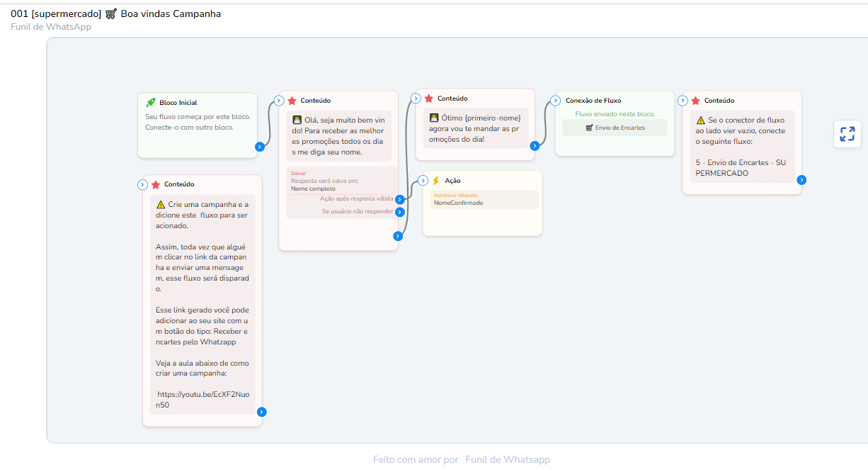
Task: Click the connector next to Se usuário não responder
Action: point(400,211)
